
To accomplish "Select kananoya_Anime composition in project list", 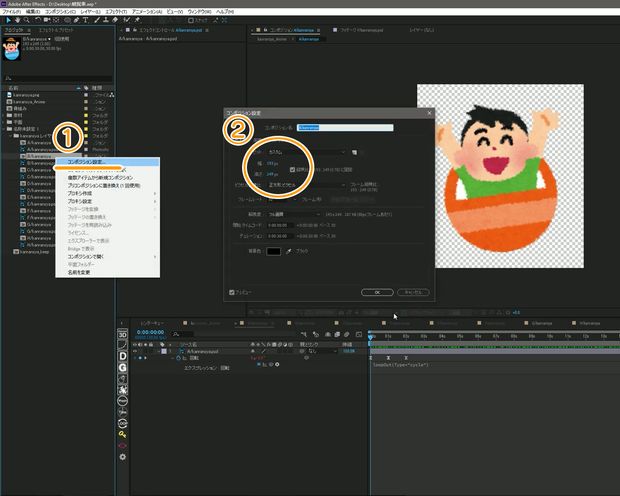I will click(x=29, y=102).
